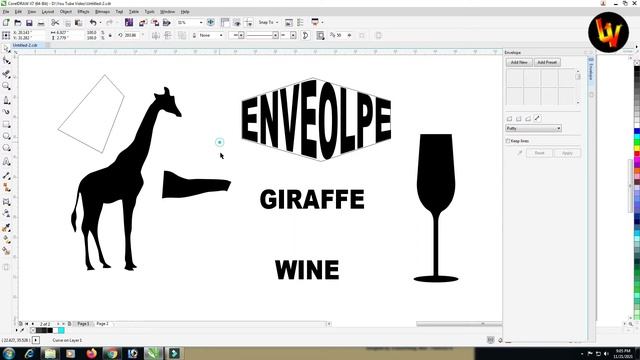Select the Freehand drawing tool in the toolbox

point(7,100)
